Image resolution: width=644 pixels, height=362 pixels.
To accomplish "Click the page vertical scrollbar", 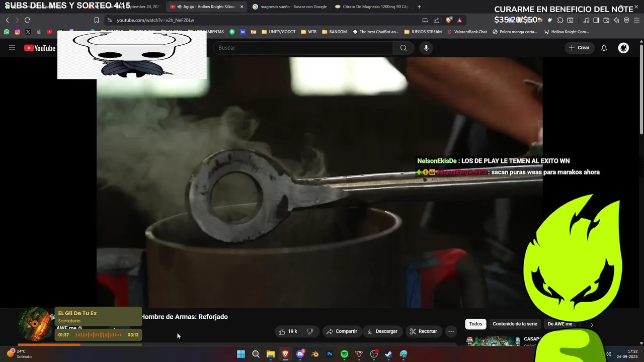I will coord(641,90).
